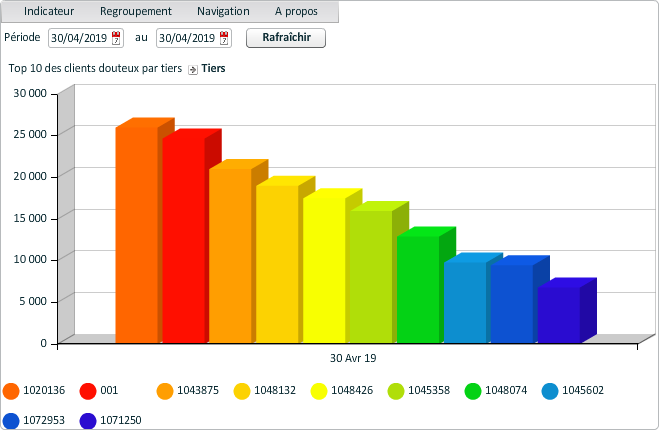Click the light blue chart bar for 1045602

click(x=465, y=302)
